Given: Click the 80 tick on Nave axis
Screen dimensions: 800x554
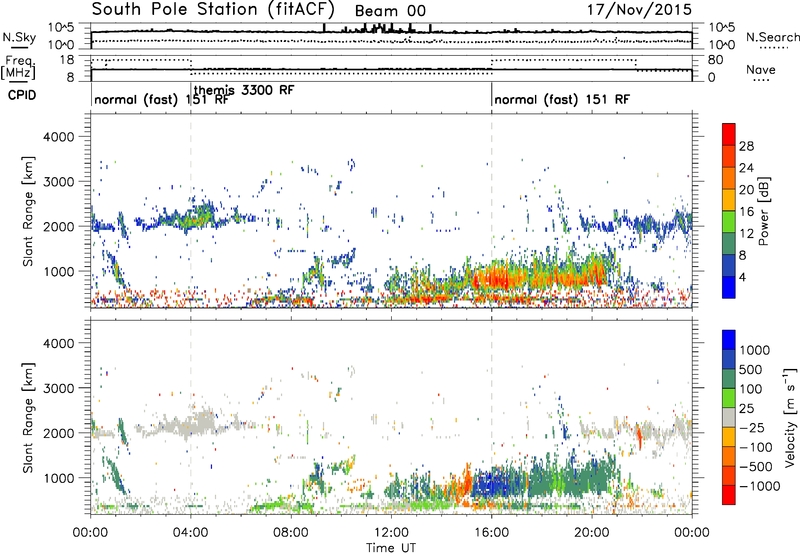Looking at the screenshot, I should click(715, 60).
